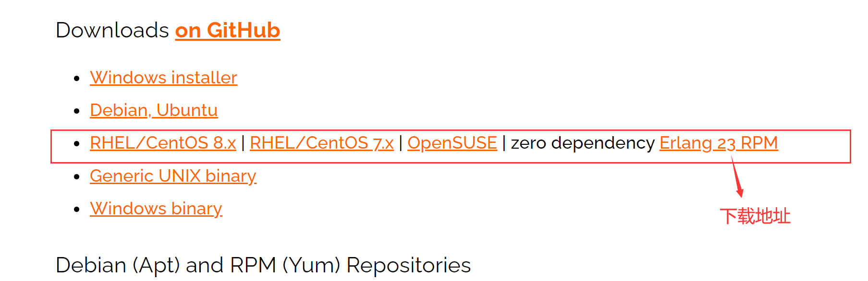Click the bullet before Windows binary
868x281 pixels.
[76, 210]
